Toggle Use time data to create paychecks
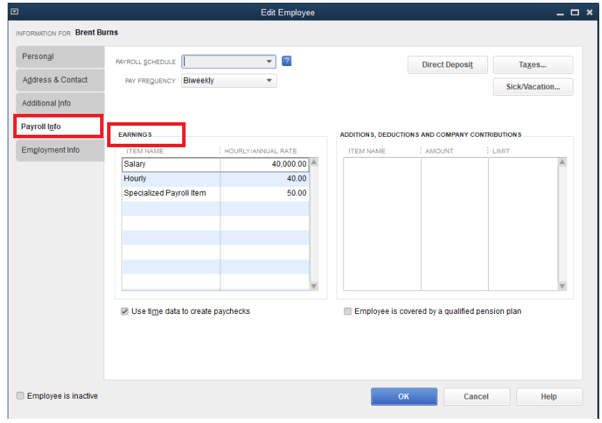This screenshot has height=423, width=602. (x=124, y=311)
